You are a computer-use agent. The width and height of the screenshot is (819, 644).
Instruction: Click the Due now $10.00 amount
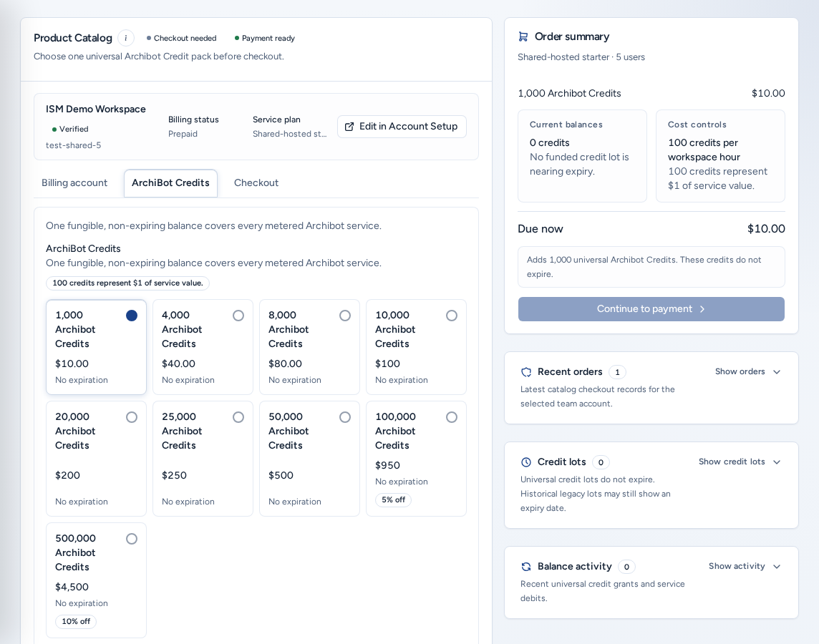[x=766, y=228]
